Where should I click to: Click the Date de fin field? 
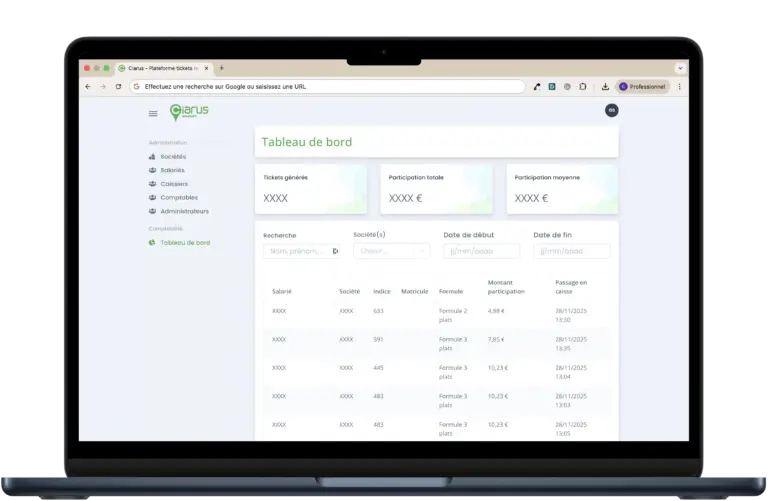(572, 251)
